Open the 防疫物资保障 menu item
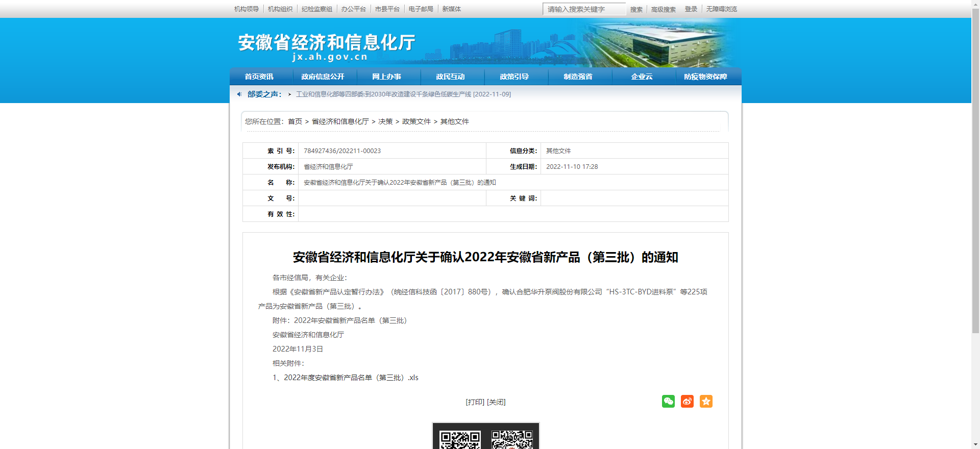The image size is (980, 449). [705, 77]
